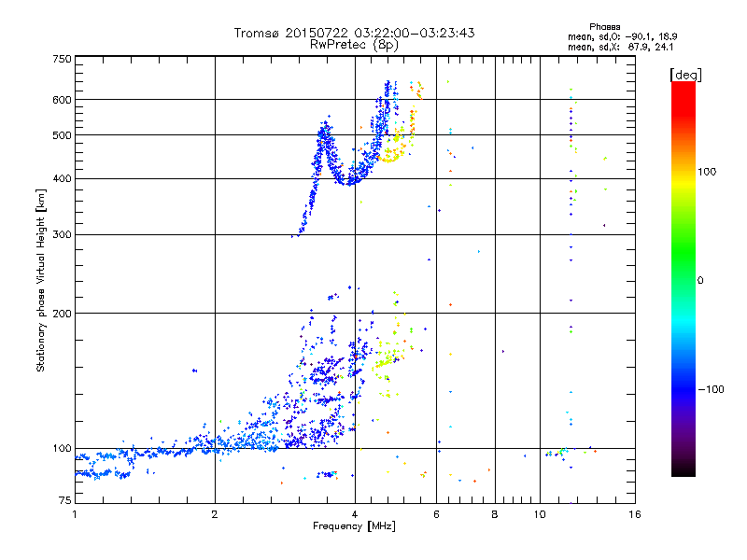Click the isolated blue point near 1.8 MHz, 150 km

pyautogui.click(x=194, y=371)
